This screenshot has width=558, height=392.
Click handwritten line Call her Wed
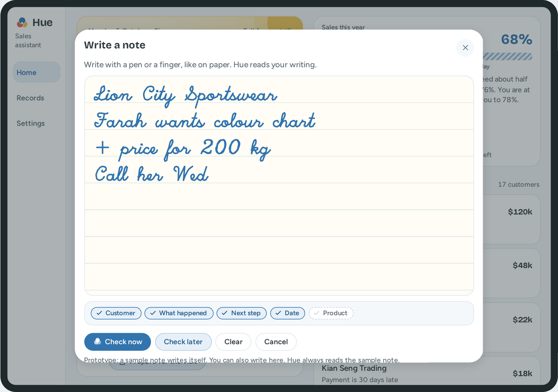(x=152, y=174)
